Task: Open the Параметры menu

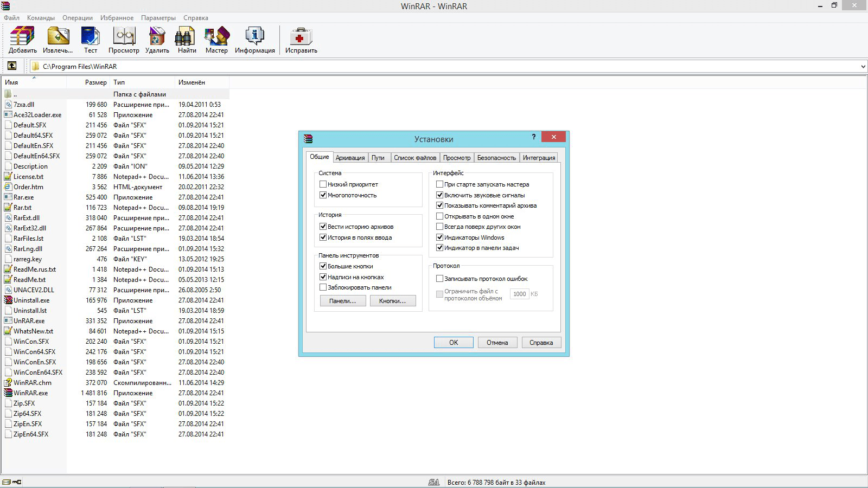Action: tap(158, 17)
